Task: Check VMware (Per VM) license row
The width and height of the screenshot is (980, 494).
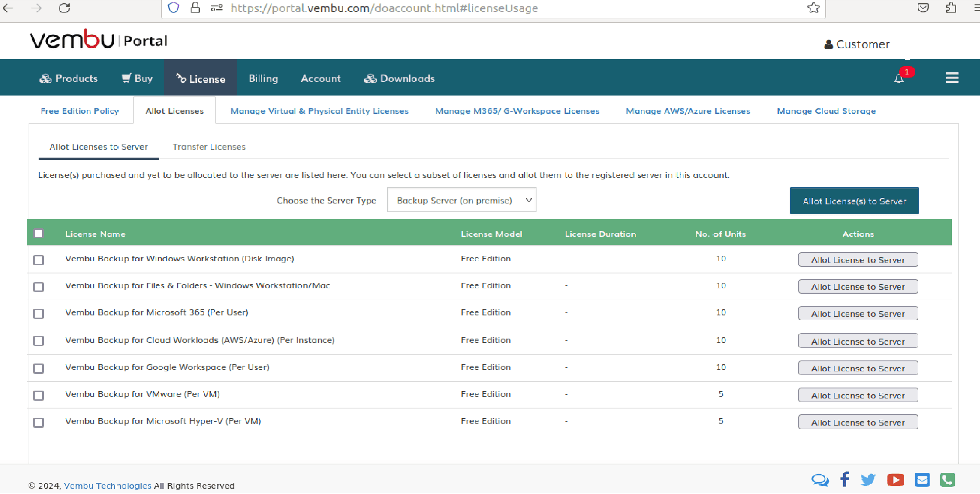Action: tap(38, 395)
